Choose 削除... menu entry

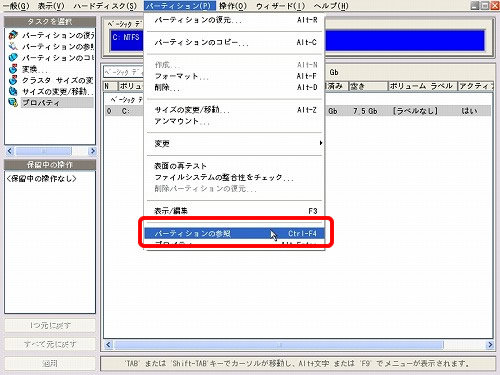pos(235,88)
